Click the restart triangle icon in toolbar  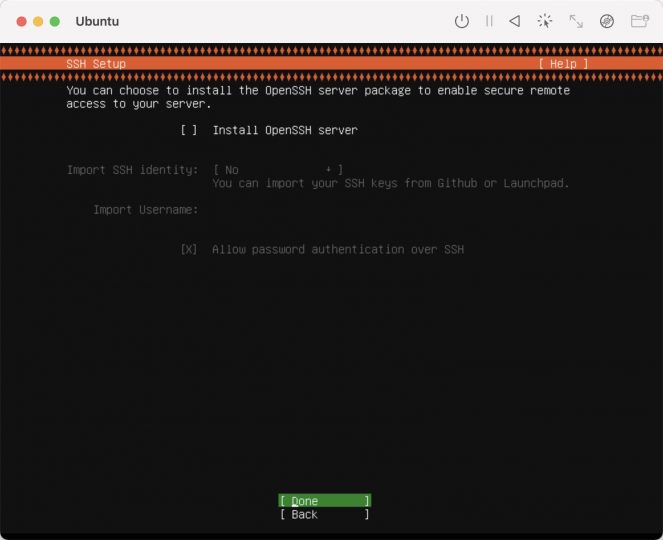(x=515, y=21)
